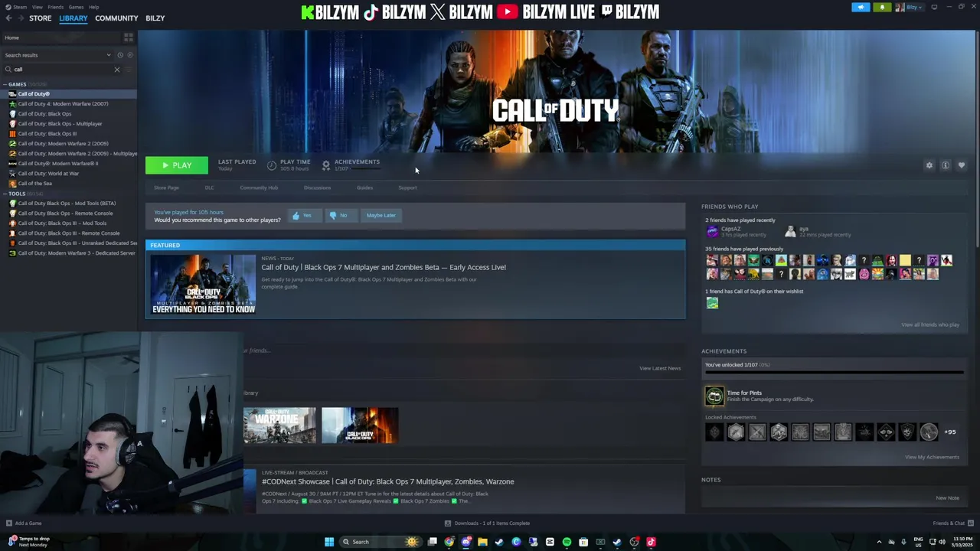The image size is (980, 551).
Task: Open the Community Hub link
Action: [x=259, y=187]
